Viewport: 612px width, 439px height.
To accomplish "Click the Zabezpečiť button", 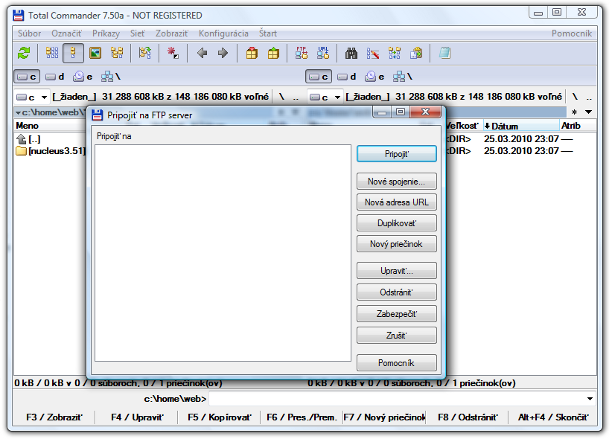I will (x=397, y=314).
